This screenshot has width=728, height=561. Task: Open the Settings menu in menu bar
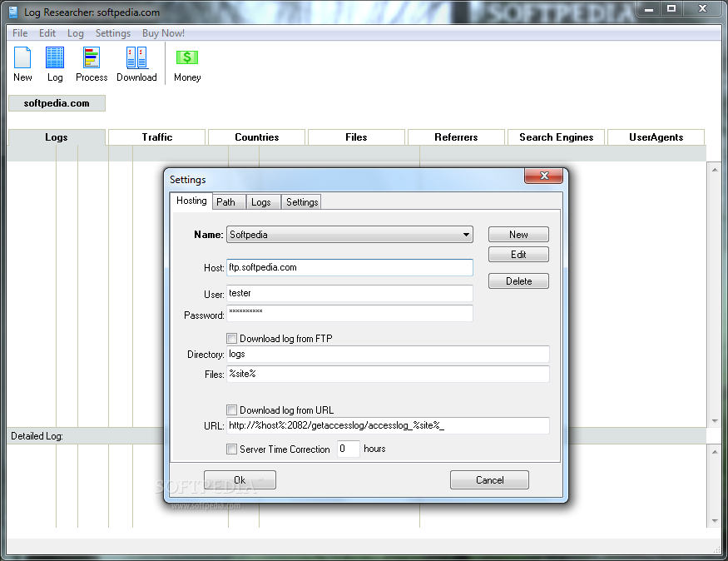[113, 33]
